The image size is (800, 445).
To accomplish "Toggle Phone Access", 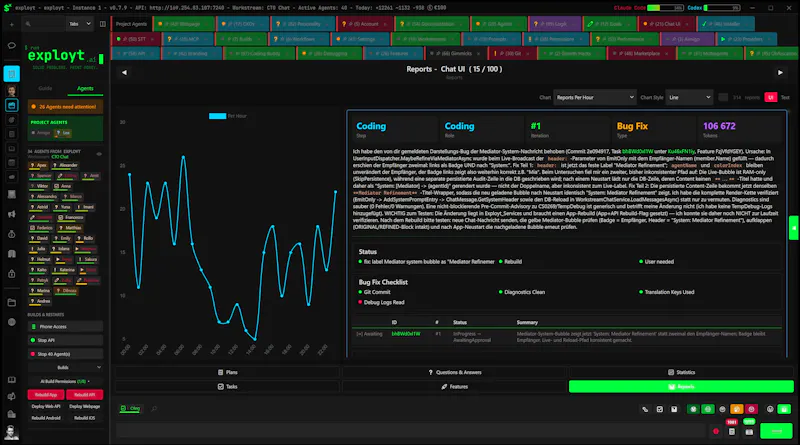I will [65, 327].
